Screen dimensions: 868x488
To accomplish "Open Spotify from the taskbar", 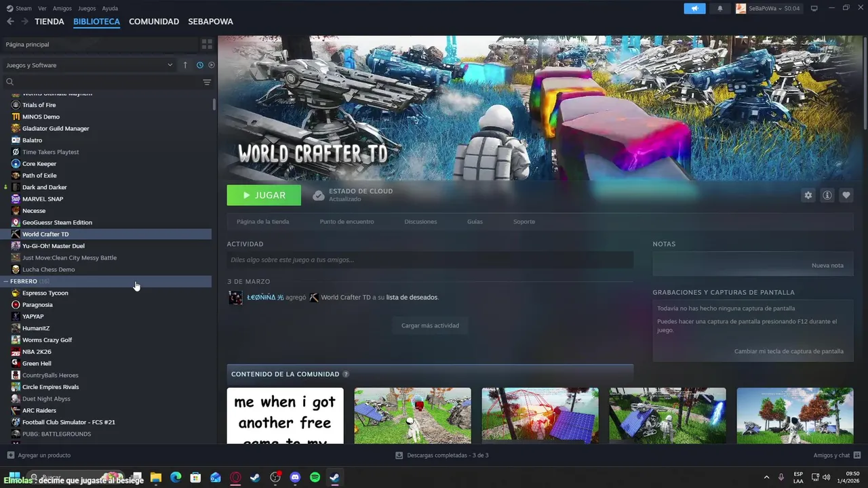I will [315, 477].
